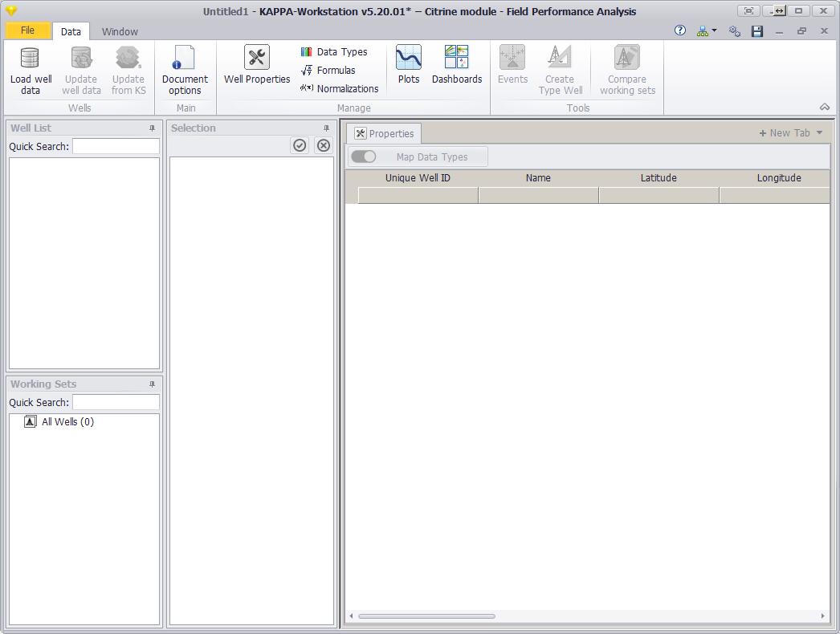Viewport: 840px width, 634px height.
Task: Toggle Map Data Types switch
Action: (x=364, y=156)
